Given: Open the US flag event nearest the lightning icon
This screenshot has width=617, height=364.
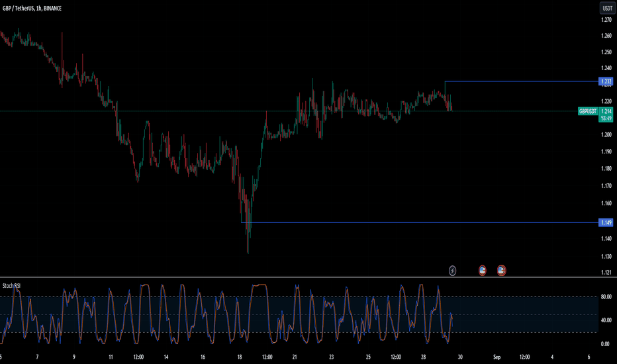Looking at the screenshot, I should (482, 270).
